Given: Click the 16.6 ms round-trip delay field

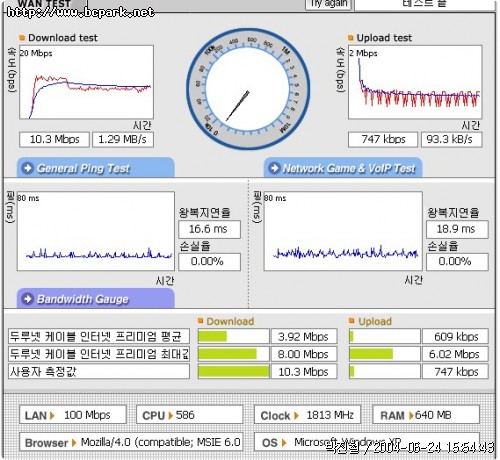Looking at the screenshot, I should (209, 229).
